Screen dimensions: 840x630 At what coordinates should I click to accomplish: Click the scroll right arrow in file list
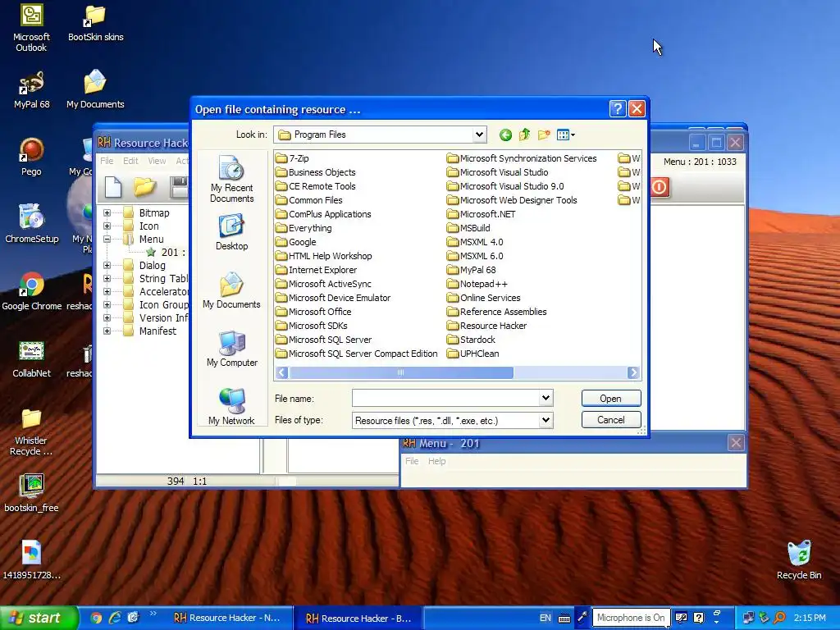633,372
